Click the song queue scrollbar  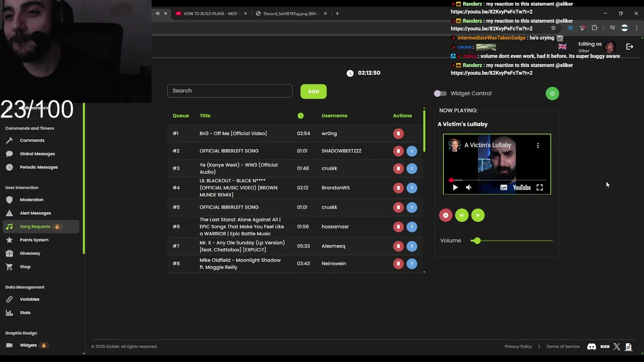[x=424, y=131]
